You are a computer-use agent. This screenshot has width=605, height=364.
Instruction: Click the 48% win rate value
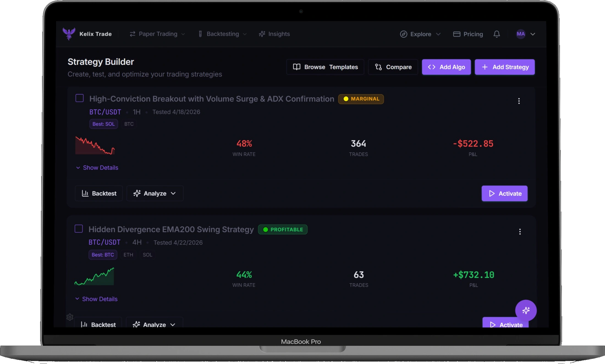(x=244, y=143)
